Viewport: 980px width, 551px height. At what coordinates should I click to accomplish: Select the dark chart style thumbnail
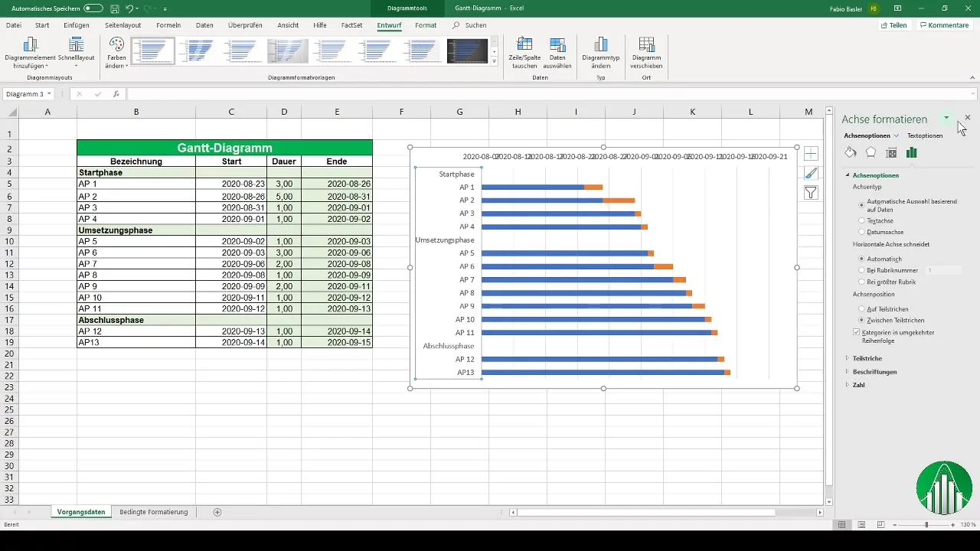click(x=467, y=51)
